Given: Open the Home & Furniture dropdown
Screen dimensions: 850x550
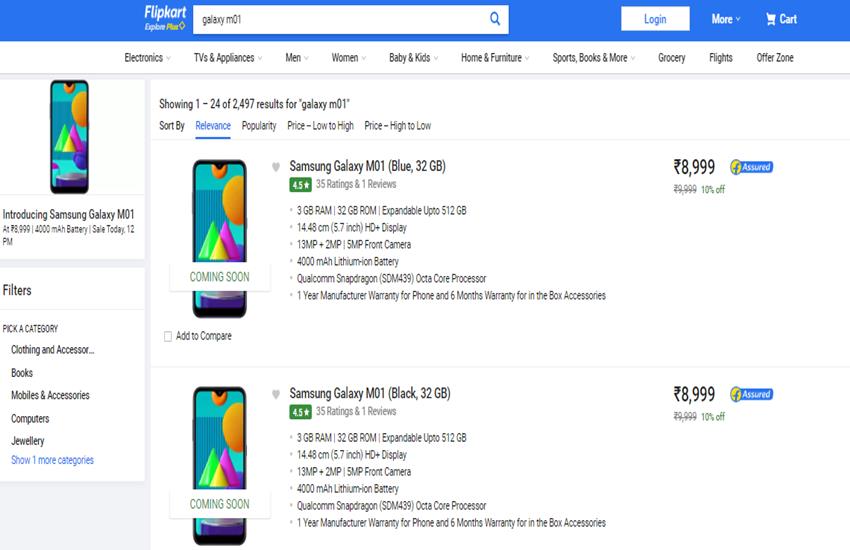Looking at the screenshot, I should coord(495,58).
